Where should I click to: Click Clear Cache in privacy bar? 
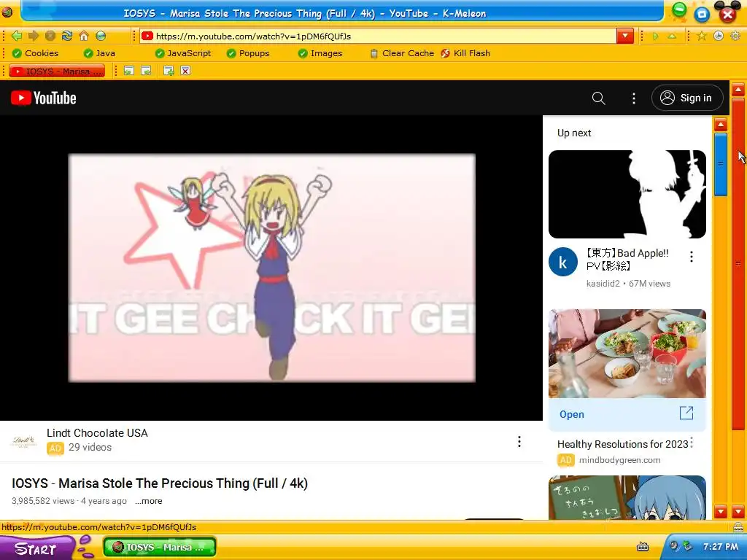(x=402, y=53)
